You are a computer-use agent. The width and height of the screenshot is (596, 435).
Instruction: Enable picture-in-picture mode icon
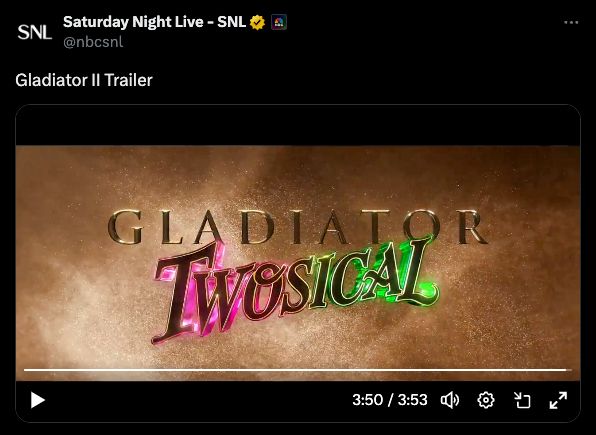tap(522, 400)
